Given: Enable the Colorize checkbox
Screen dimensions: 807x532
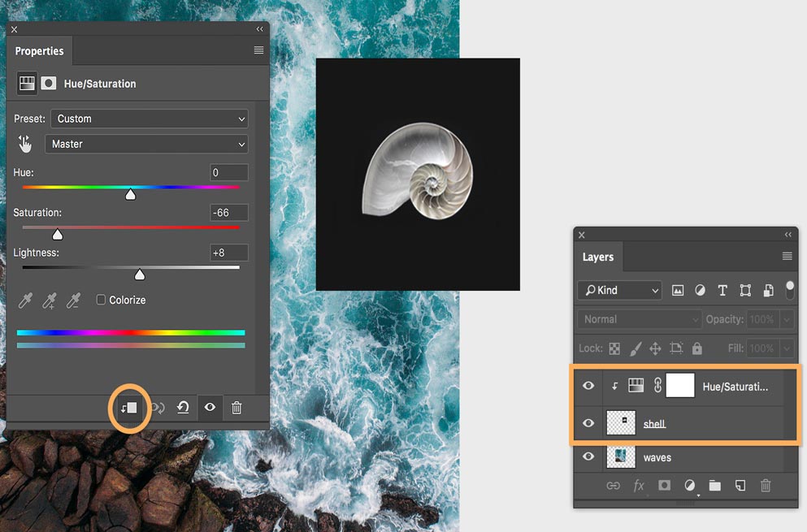Looking at the screenshot, I should pos(101,300).
